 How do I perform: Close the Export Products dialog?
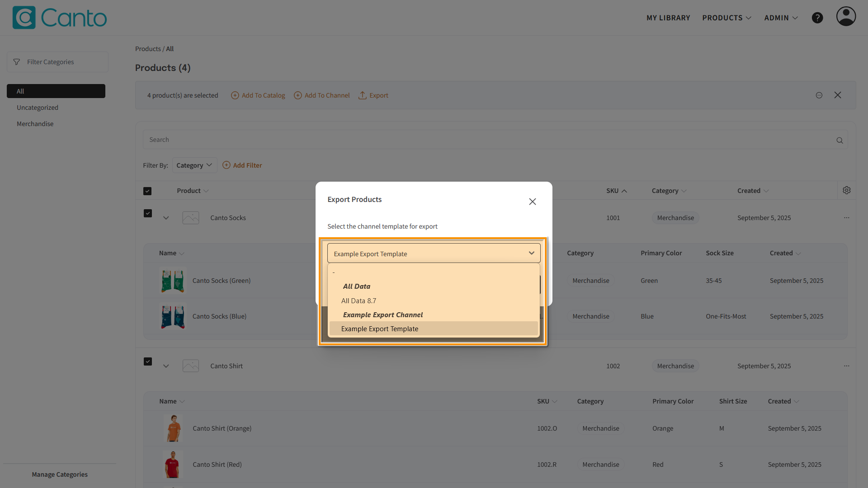(532, 202)
